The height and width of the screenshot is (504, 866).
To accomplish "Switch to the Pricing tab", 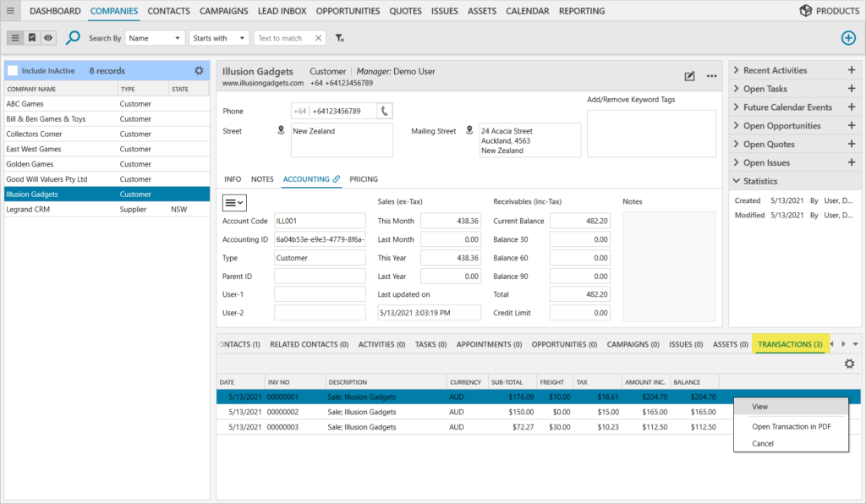I will pyautogui.click(x=364, y=179).
